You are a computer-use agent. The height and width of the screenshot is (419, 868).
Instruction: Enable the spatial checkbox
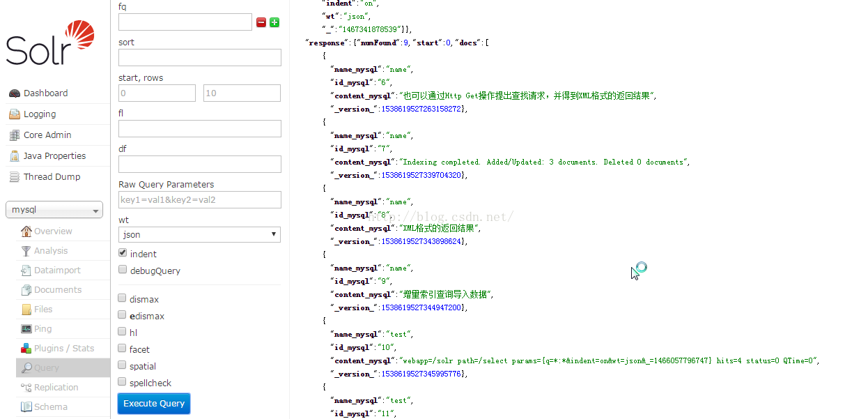point(123,365)
